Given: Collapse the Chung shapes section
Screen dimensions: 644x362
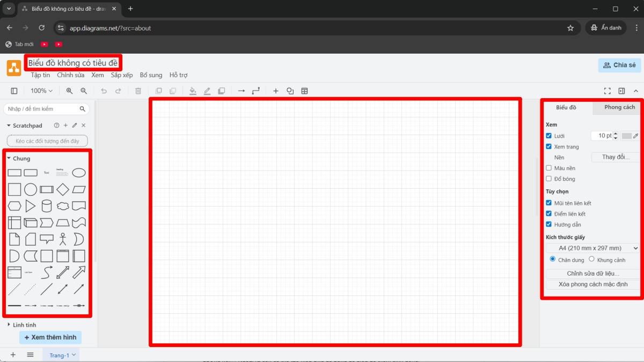Looking at the screenshot, I should pos(19,159).
